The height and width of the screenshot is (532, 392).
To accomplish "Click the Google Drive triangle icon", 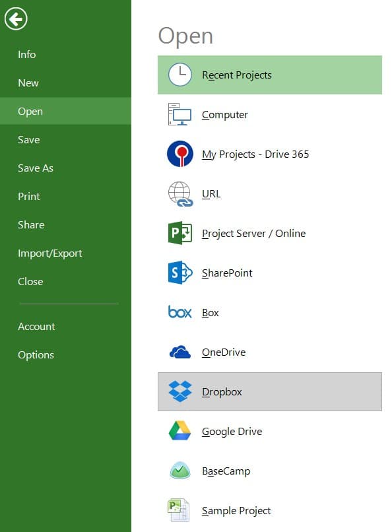I will [x=180, y=430].
